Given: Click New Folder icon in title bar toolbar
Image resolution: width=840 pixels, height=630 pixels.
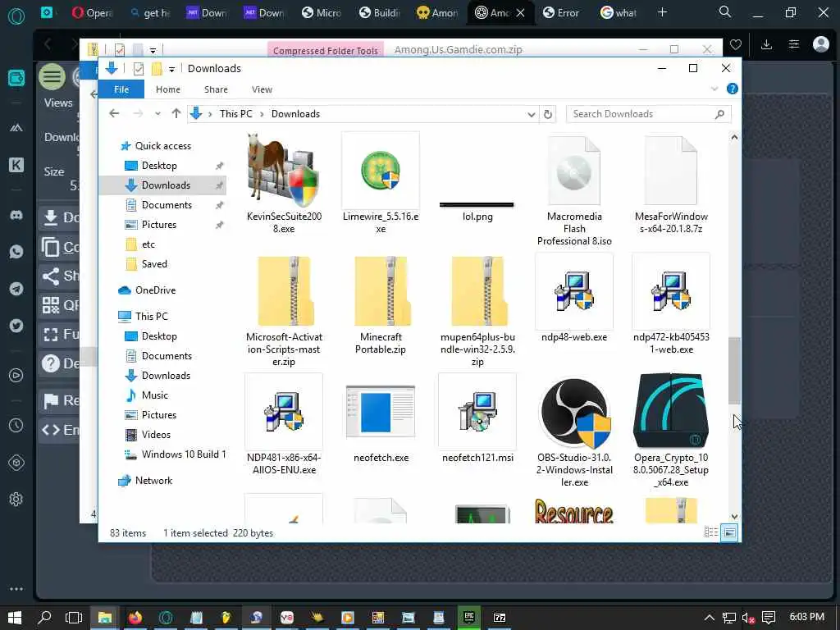Looking at the screenshot, I should tap(157, 69).
